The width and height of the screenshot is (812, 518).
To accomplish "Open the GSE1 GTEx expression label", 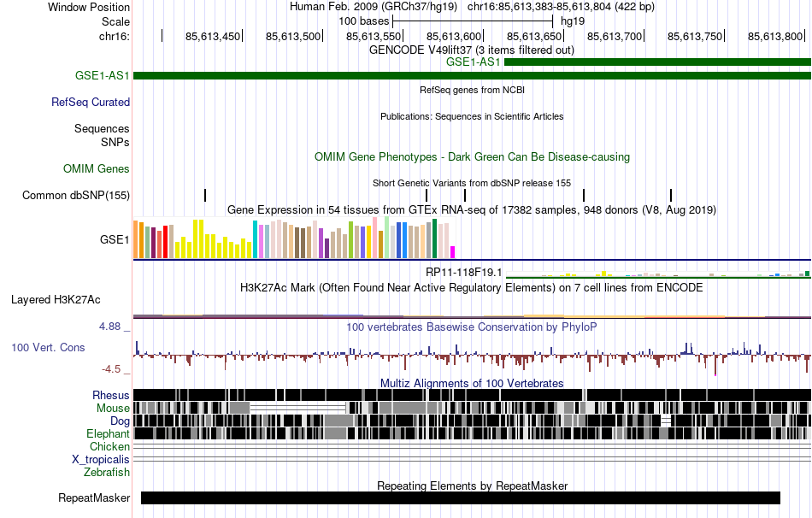I will tap(115, 240).
